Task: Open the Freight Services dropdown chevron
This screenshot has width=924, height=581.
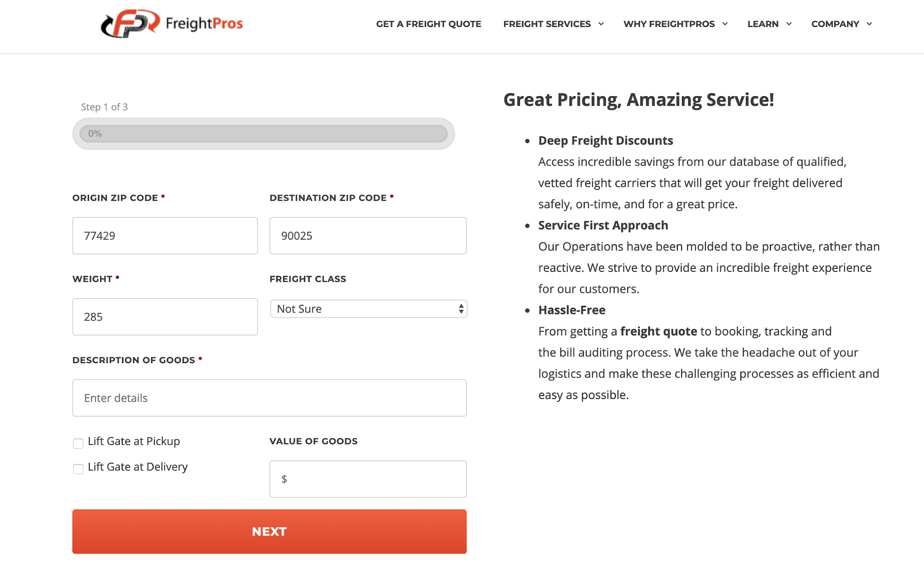Action: (601, 24)
